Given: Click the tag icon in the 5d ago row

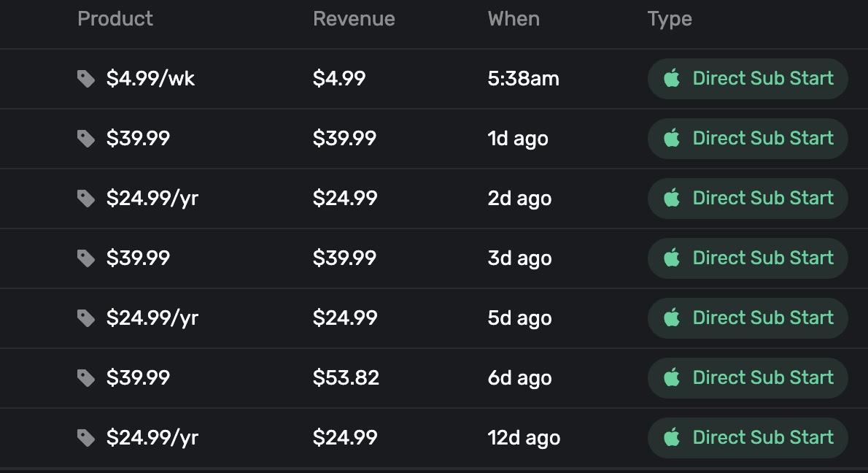Looking at the screenshot, I should pyautogui.click(x=86, y=318).
